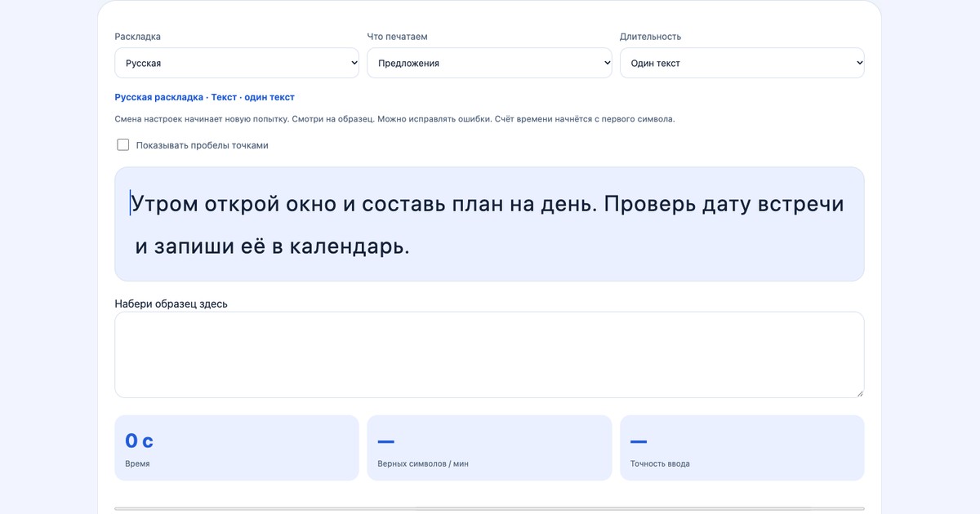This screenshot has width=980, height=514.
Task: Click the label Показывать пробелы точками
Action: click(x=203, y=145)
